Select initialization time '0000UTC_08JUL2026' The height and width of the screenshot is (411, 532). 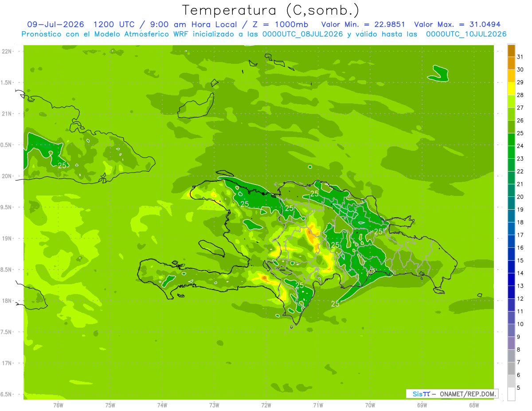click(x=303, y=34)
